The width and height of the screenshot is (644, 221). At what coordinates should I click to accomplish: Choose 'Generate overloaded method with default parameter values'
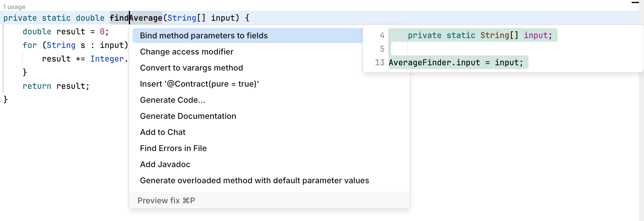click(x=255, y=180)
